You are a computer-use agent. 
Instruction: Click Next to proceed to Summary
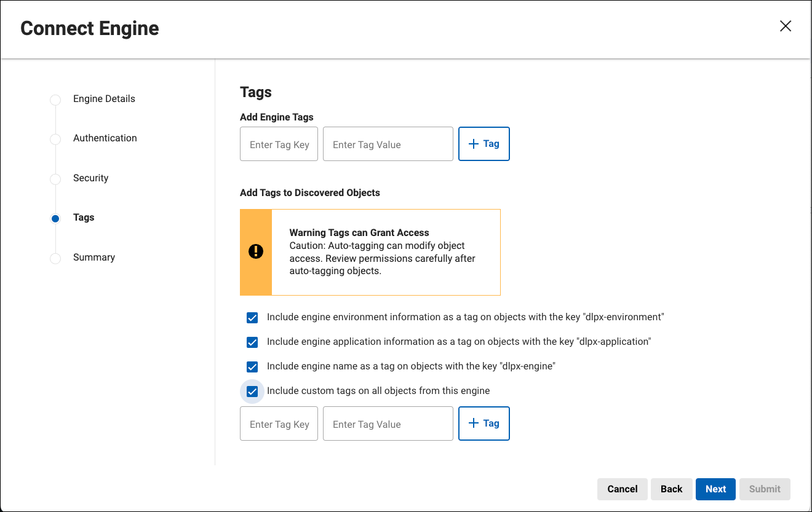point(715,489)
